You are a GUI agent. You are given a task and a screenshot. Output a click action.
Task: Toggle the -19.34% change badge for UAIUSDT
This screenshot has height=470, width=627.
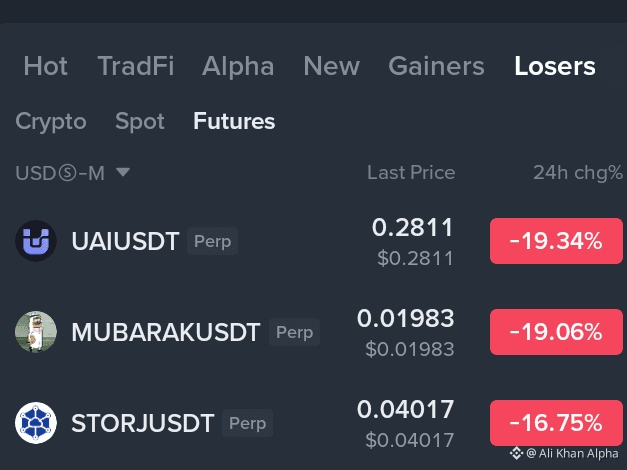tap(556, 241)
